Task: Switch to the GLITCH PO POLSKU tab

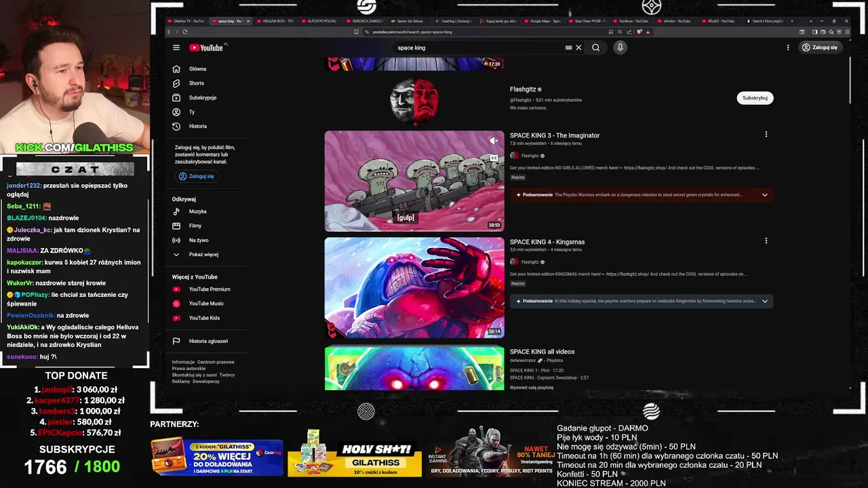Action: pyautogui.click(x=320, y=21)
